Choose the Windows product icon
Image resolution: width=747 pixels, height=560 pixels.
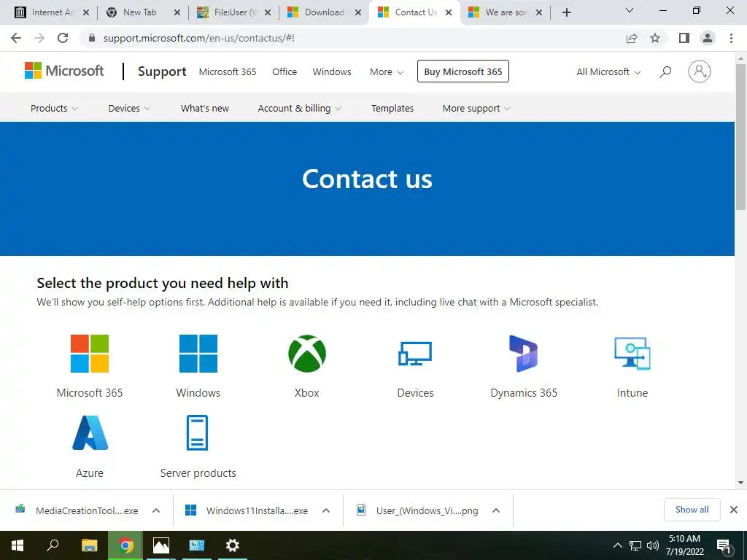198,354
